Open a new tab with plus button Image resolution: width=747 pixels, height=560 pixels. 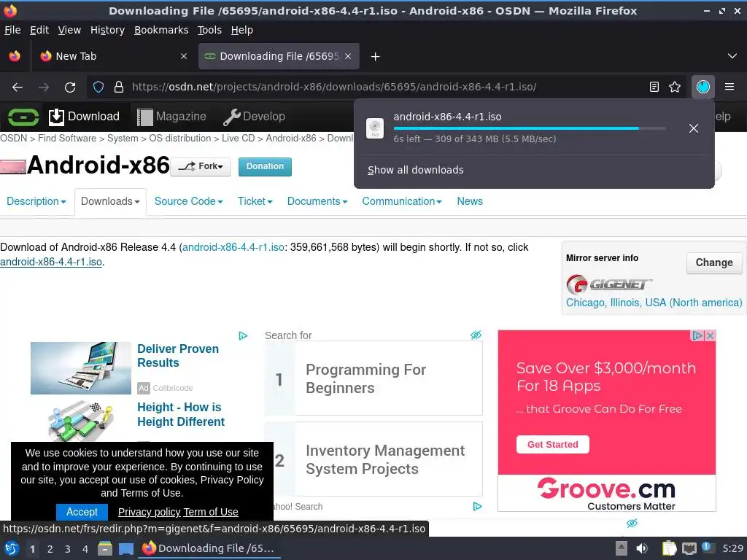(x=376, y=57)
